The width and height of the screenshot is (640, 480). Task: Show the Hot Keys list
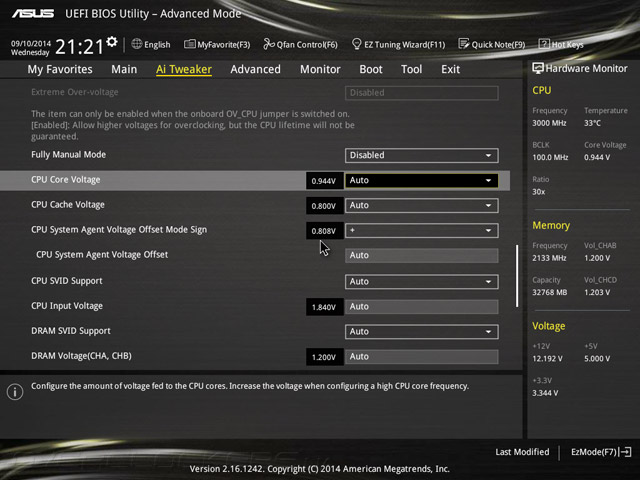point(561,44)
